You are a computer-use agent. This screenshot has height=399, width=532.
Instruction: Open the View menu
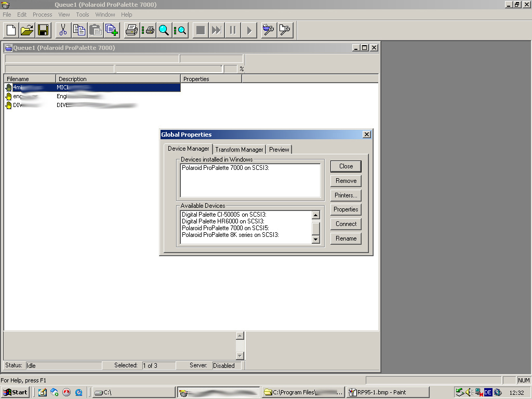coord(64,15)
